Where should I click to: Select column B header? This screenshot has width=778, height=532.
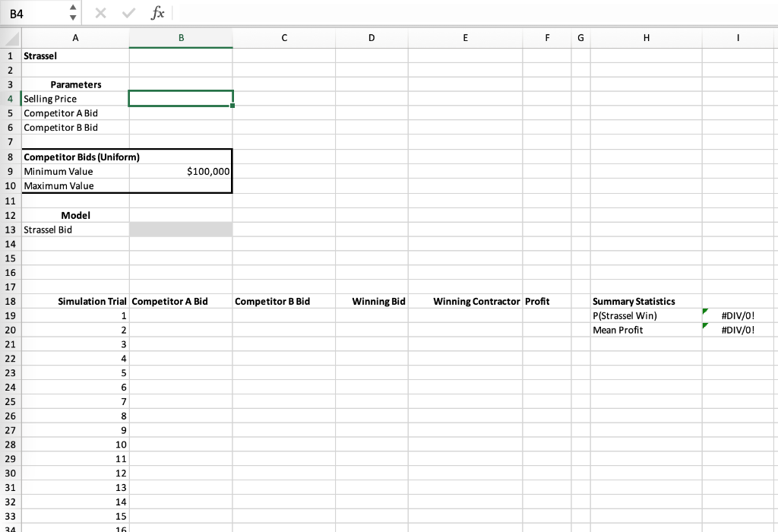(181, 38)
